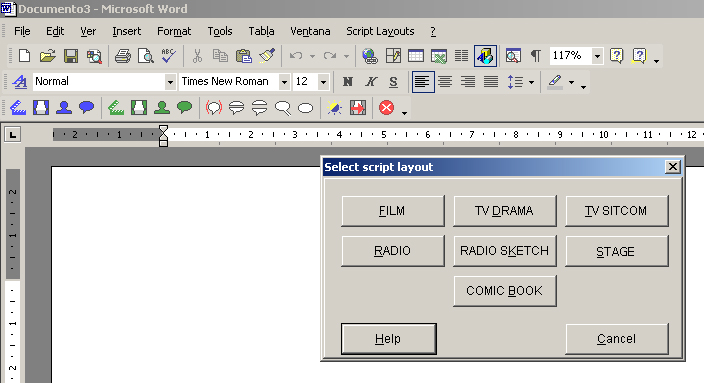Save the document with floppy disk icon
704x383 pixels.
coord(70,56)
